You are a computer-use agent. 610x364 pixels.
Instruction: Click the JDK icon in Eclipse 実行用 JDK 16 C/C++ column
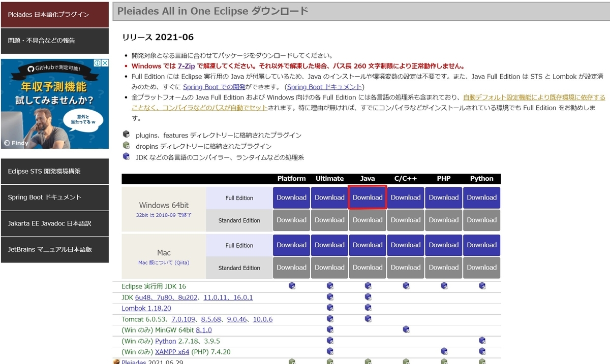406,286
